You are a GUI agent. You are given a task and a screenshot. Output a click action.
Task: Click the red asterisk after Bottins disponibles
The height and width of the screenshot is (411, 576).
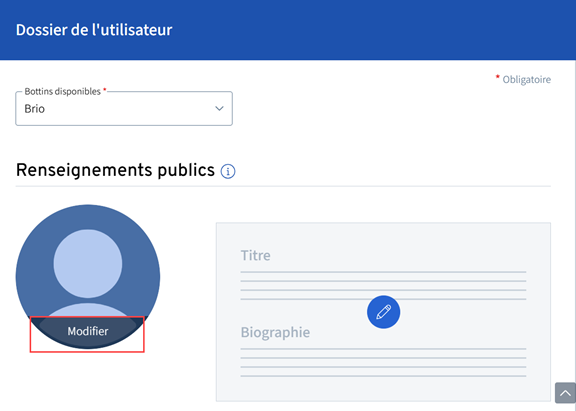pos(104,90)
